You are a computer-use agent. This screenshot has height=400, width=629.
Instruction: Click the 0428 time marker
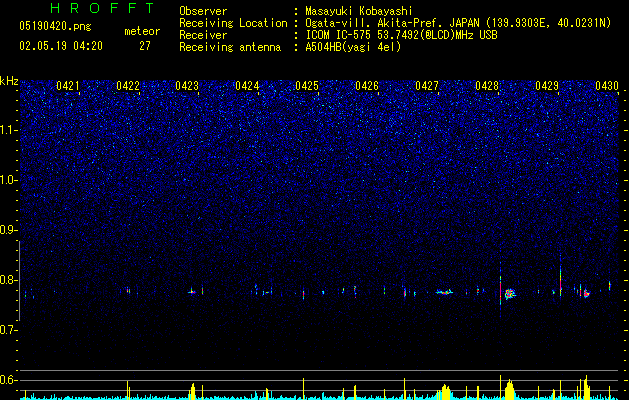point(487,86)
